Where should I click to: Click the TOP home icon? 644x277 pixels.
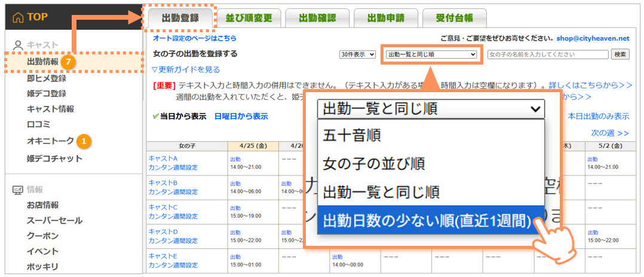tap(17, 17)
